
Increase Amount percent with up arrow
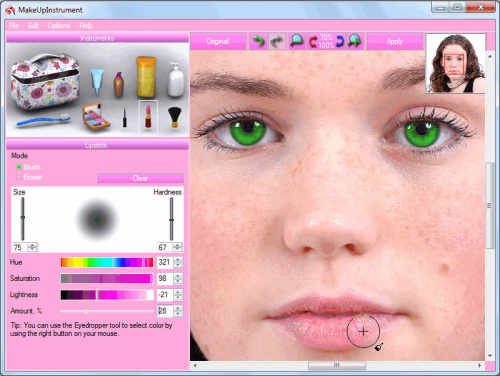[178, 309]
